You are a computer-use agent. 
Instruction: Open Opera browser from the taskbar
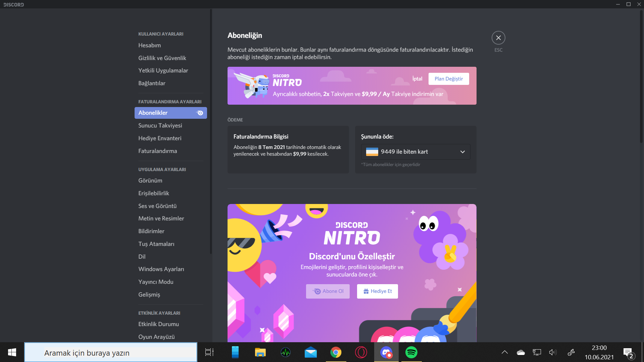361,352
